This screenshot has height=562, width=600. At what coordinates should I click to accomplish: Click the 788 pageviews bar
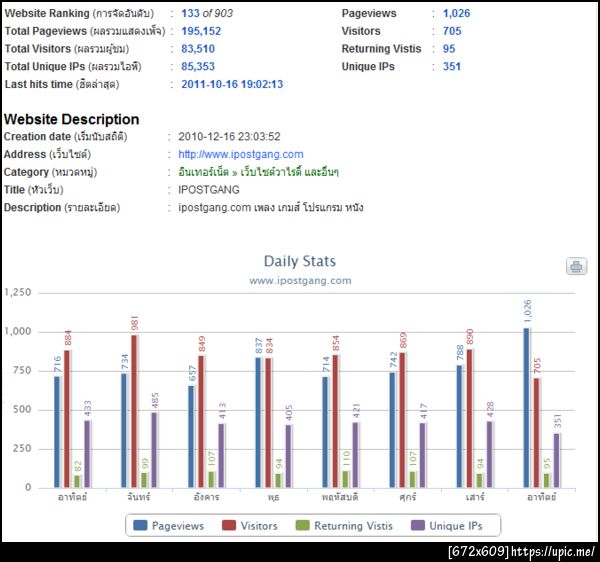pos(460,426)
